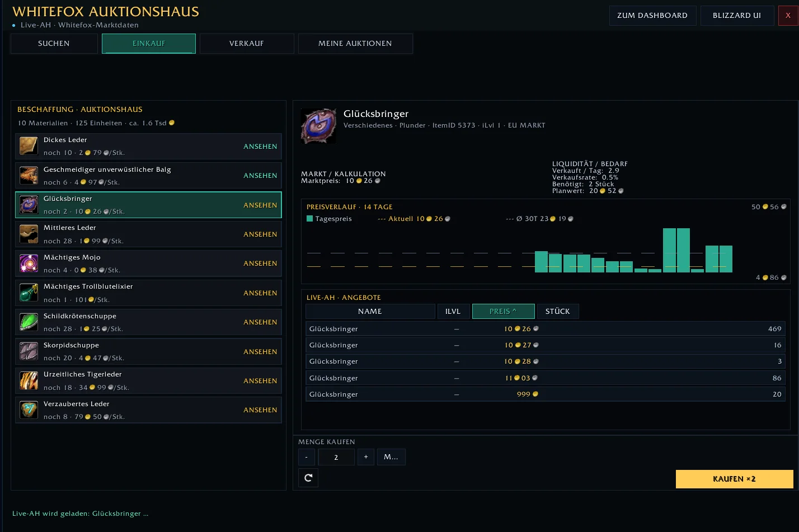Click the Dickes Leder item icon
This screenshot has width=799, height=532.
click(29, 146)
